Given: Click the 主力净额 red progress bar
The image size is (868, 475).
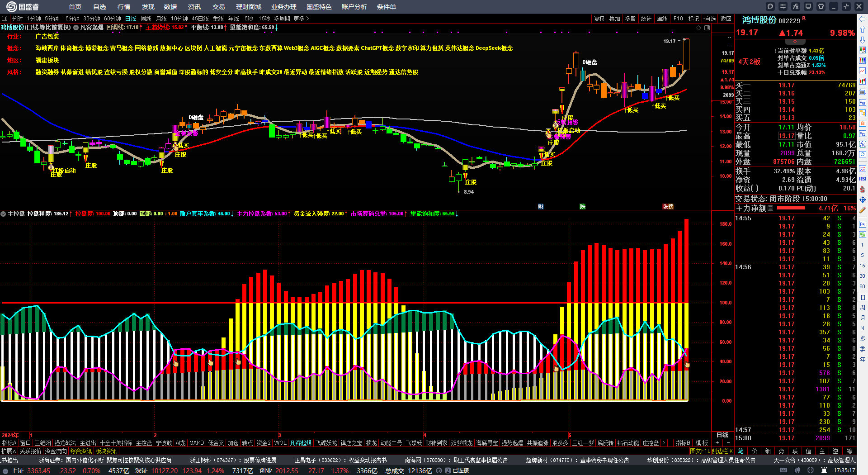Looking at the screenshot, I should pos(790,208).
